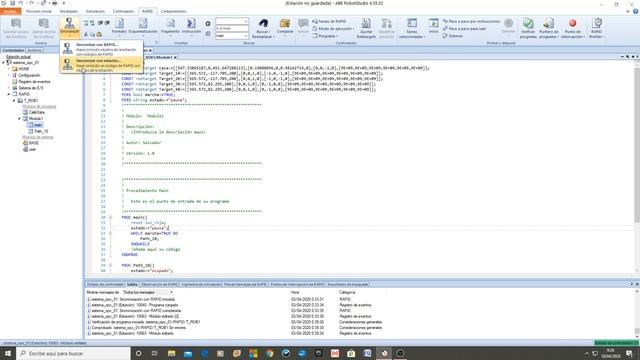The image size is (640, 360).
Task: Click Paso a paso por instrucciones
Action: (x=471, y=21)
